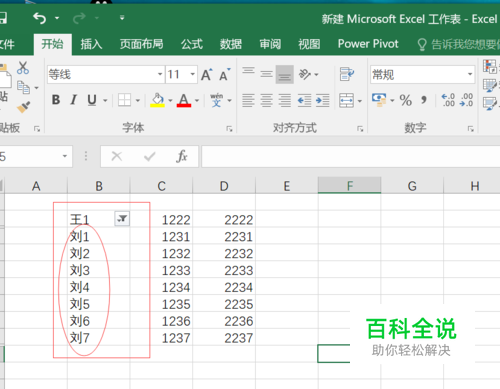Select cell containing 1234
Image resolution: width=500 pixels, height=389 pixels.
click(161, 286)
